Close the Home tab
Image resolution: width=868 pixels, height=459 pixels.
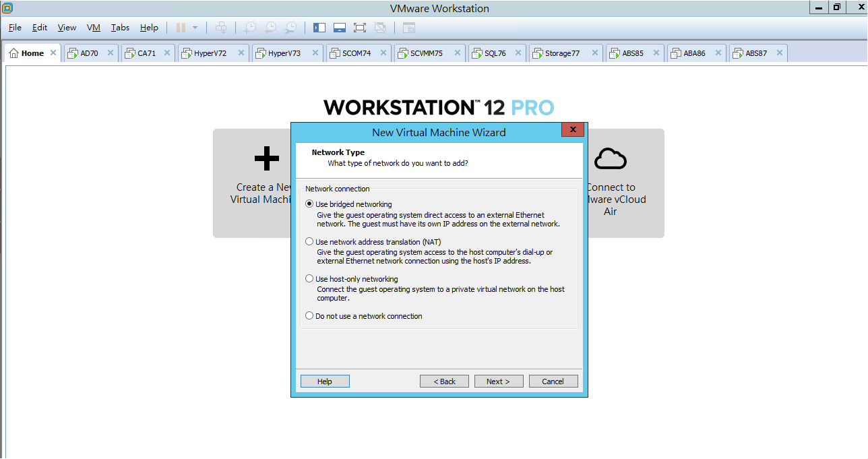tap(53, 53)
